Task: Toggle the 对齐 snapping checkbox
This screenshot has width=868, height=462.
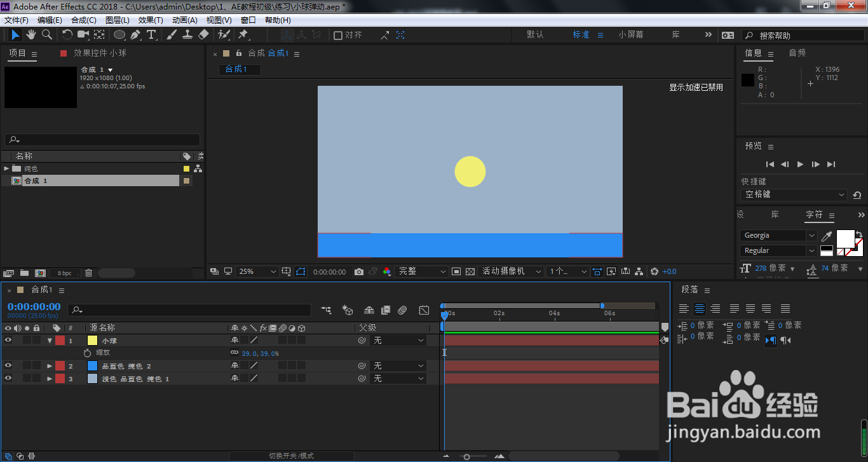Action: (338, 36)
